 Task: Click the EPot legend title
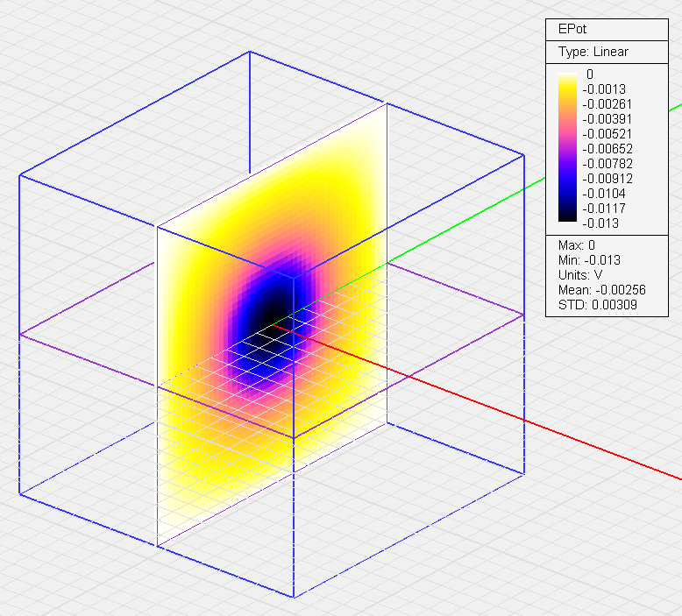(572, 29)
